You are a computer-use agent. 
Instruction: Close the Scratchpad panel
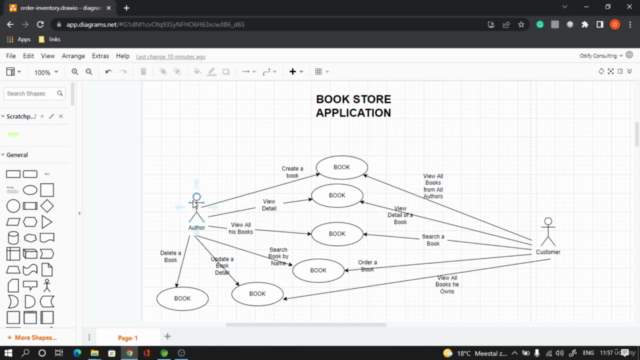(x=61, y=116)
